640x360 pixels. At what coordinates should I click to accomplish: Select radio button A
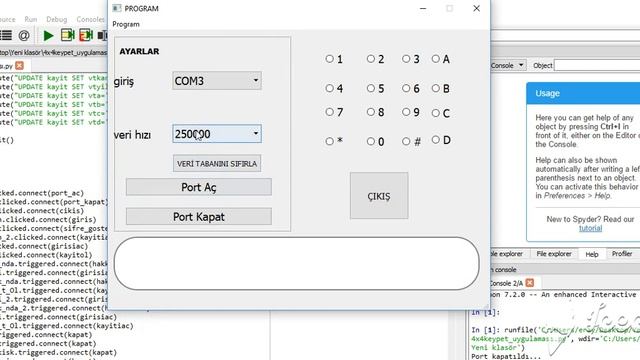pyautogui.click(x=436, y=59)
